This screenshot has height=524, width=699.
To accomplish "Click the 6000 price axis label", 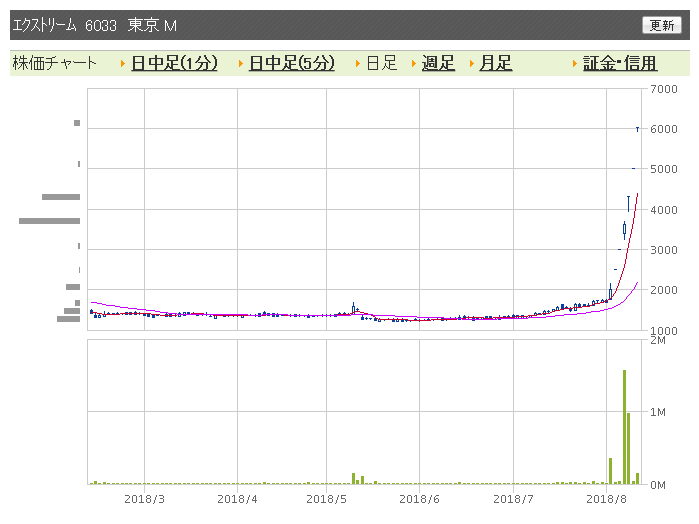I will (x=663, y=129).
